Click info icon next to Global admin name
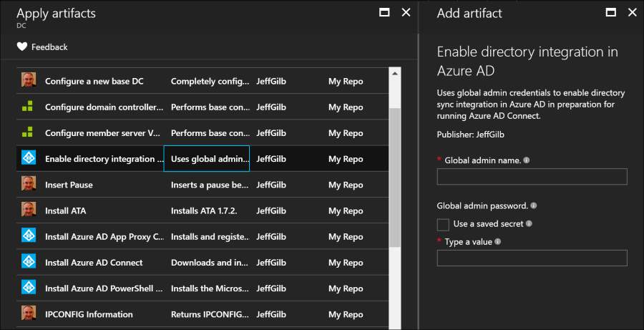This screenshot has width=644, height=330. [x=527, y=160]
